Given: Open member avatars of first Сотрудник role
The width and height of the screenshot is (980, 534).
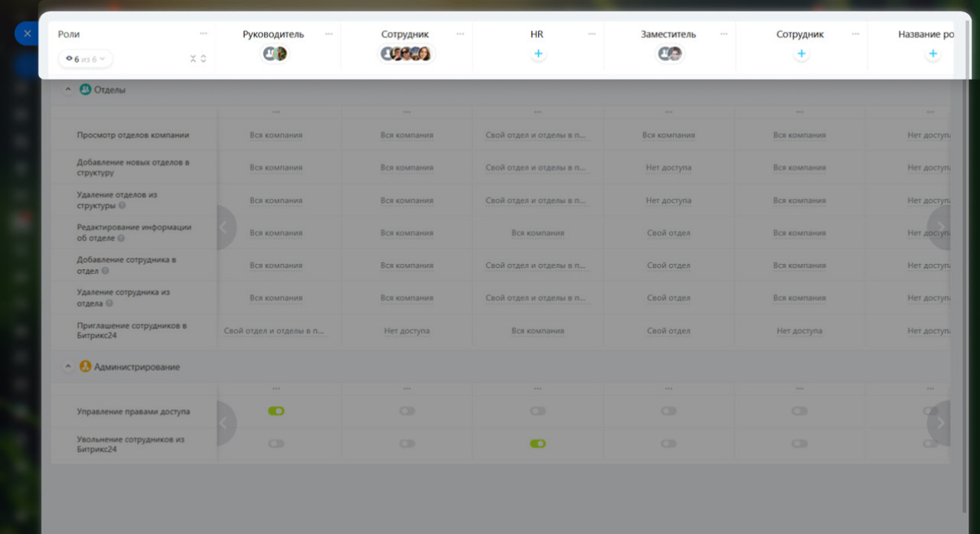Looking at the screenshot, I should click(406, 54).
